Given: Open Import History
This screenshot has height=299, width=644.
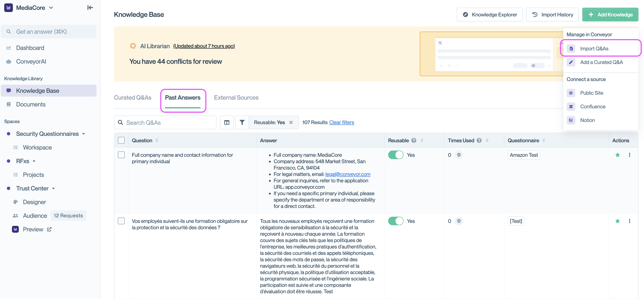Looking at the screenshot, I should pyautogui.click(x=552, y=14).
